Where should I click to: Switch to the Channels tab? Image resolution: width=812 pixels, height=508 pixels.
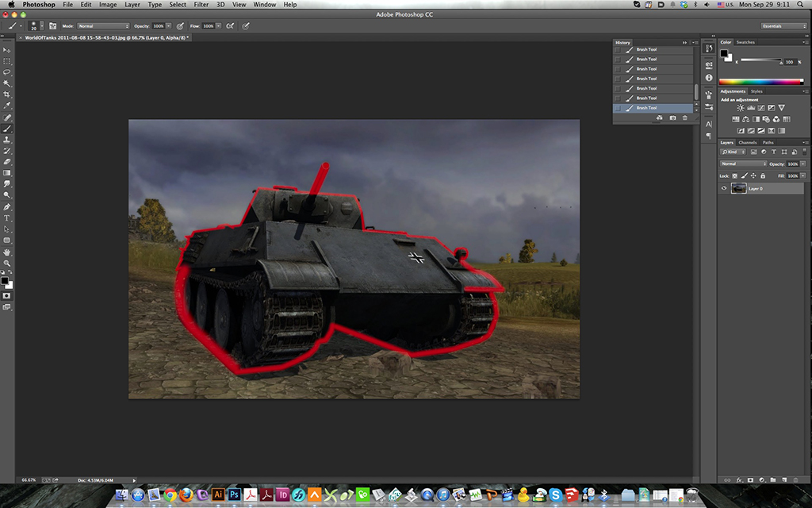point(747,142)
